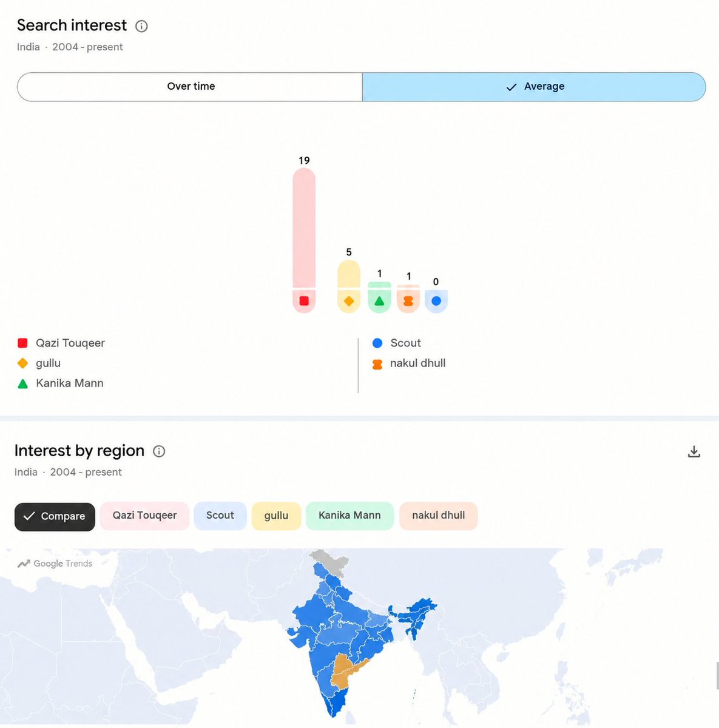Image resolution: width=719 pixels, height=728 pixels.
Task: Click the Interest by region heading
Action: (79, 451)
